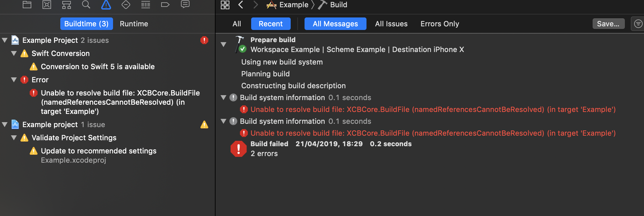644x216 pixels.
Task: Open the Breakpoint navigator icon
Action: [x=165, y=5]
